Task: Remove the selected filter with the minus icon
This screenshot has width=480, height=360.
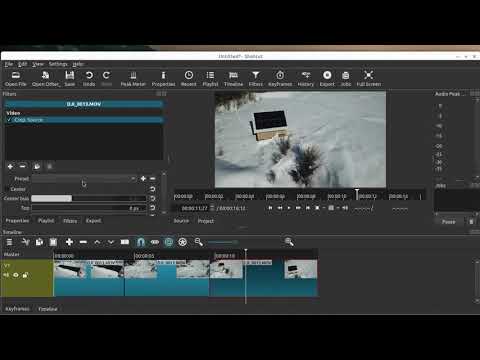Action: pos(23,166)
